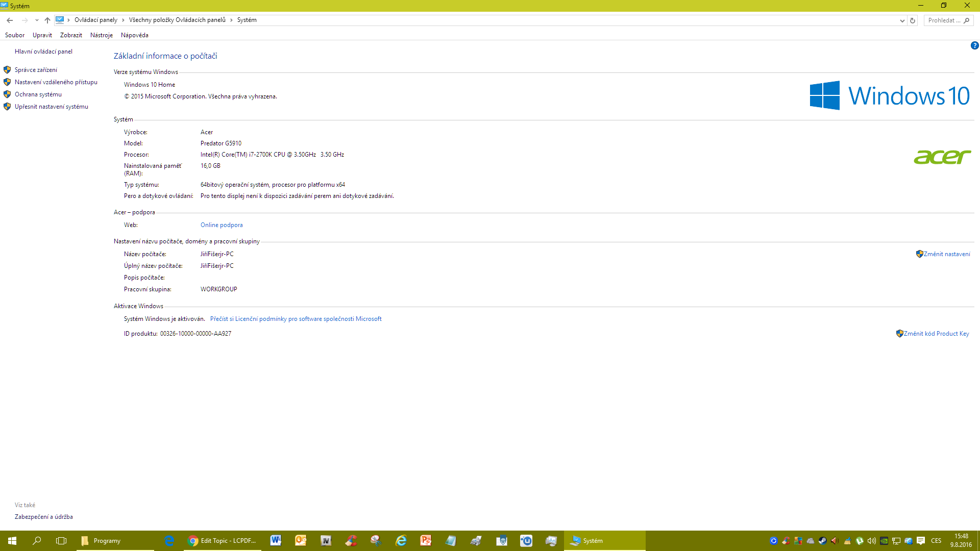Open the Zobrazit menu
Screen dimensions: 980x551
(x=71, y=35)
